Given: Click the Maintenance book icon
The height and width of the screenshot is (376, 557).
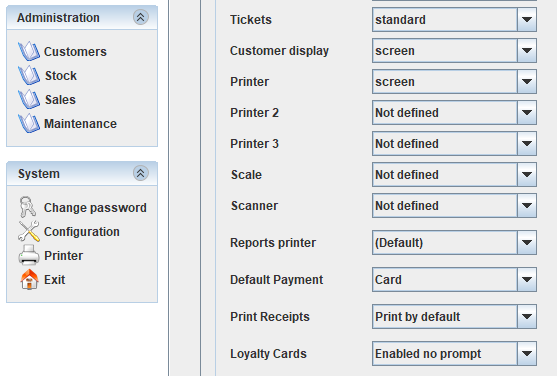Looking at the screenshot, I should (29, 123).
